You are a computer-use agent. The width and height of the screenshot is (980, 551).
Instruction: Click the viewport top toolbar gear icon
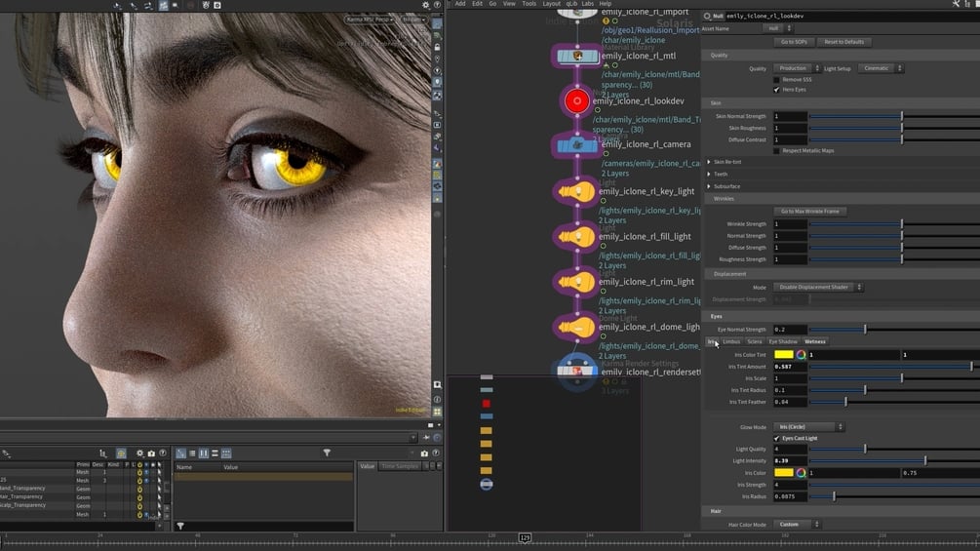click(425, 5)
